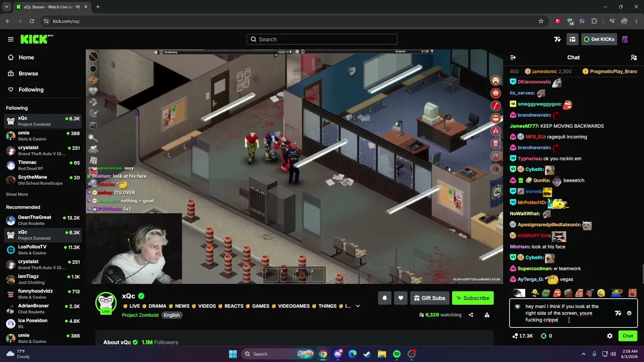644x362 pixels.
Task: Collapse the chat panel with arrow icon
Action: 513,57
